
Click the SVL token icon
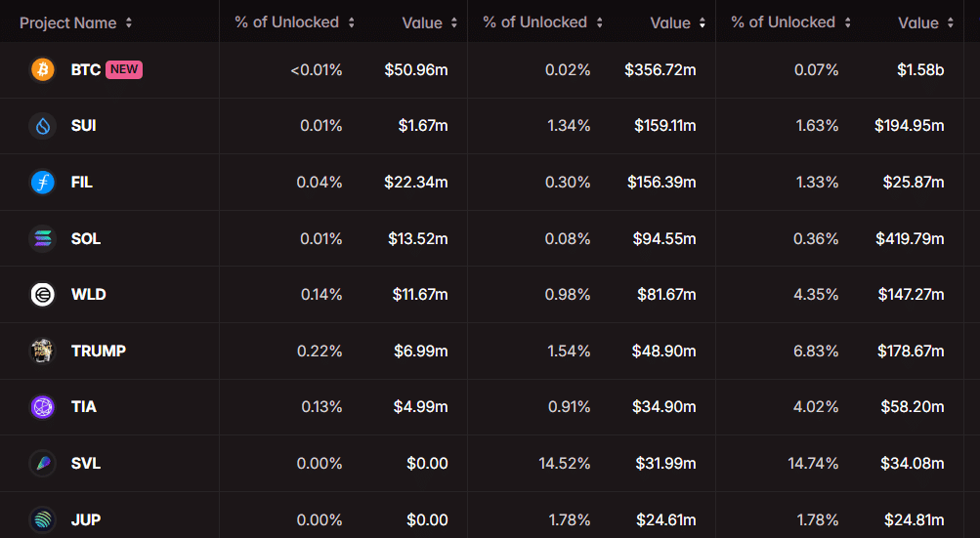click(43, 463)
